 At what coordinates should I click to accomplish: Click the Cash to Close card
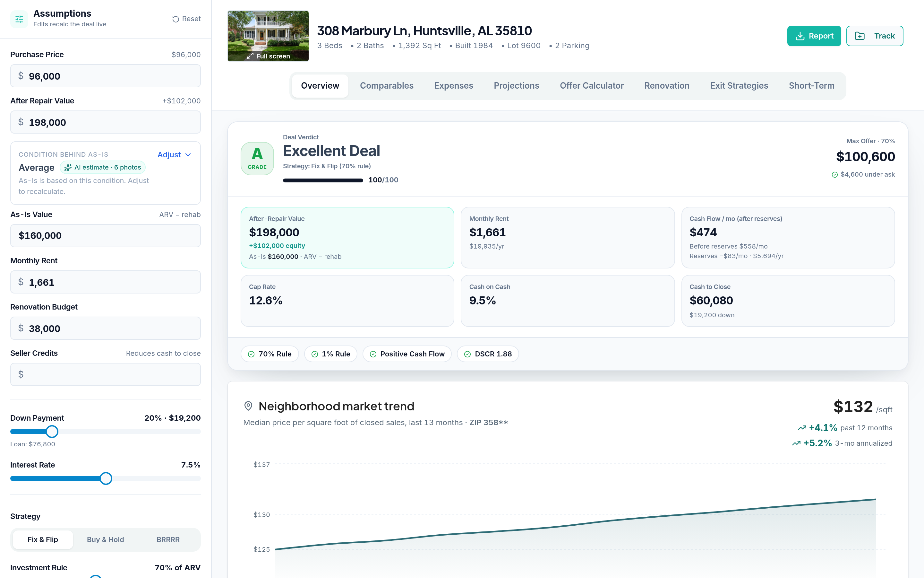pyautogui.click(x=788, y=301)
